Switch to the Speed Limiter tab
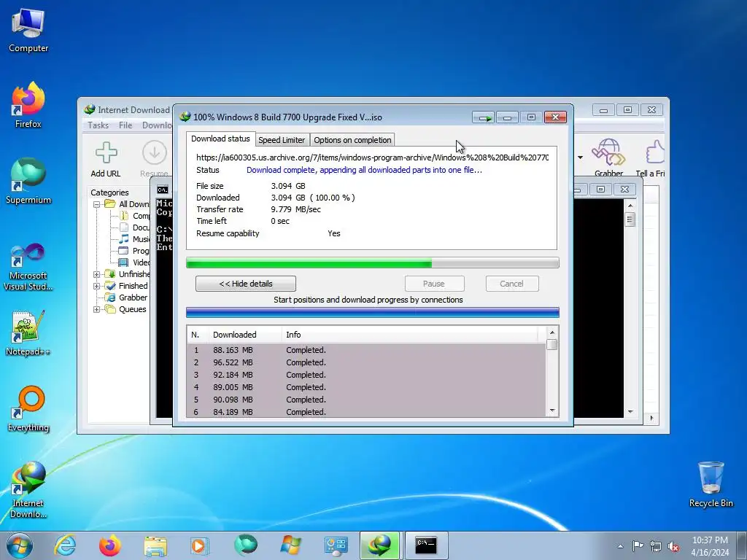The height and width of the screenshot is (560, 747). 282,140
